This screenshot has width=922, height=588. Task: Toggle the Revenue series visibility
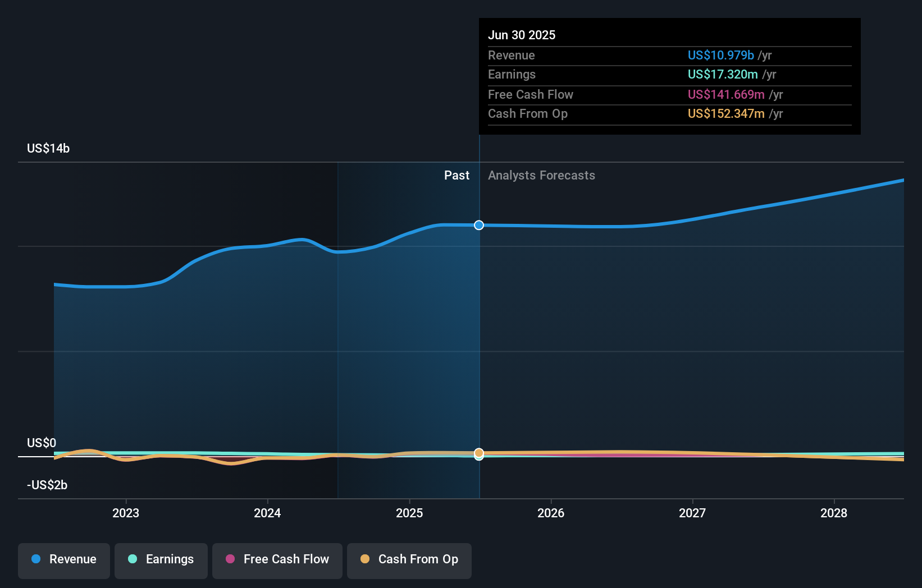(63, 559)
